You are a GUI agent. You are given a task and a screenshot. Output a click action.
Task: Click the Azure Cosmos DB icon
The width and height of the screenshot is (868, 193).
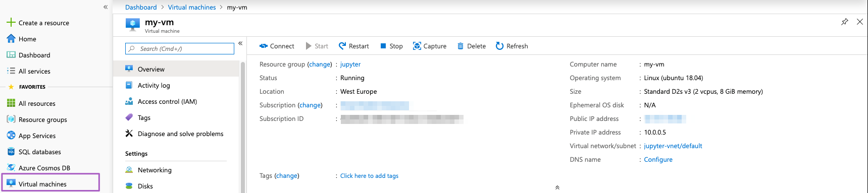(x=11, y=168)
